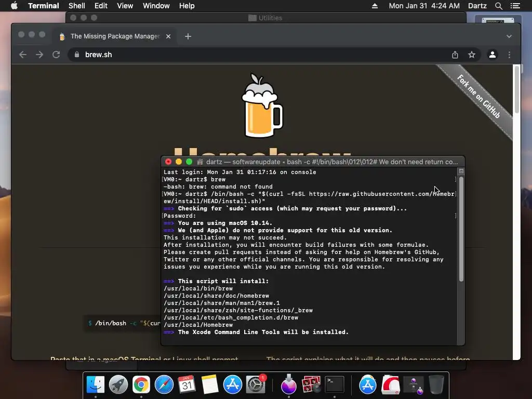
Task: Open Notification Center list icon
Action: (515, 6)
